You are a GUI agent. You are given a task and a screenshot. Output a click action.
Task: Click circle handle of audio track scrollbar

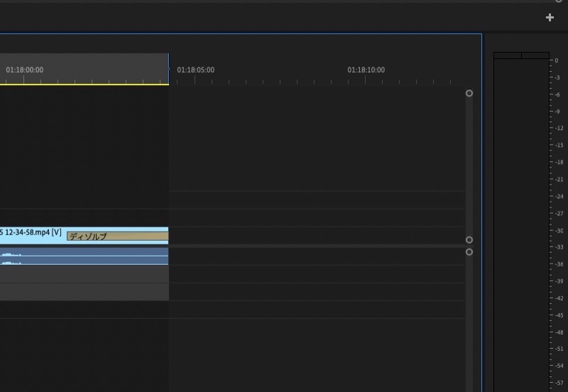[x=469, y=252]
